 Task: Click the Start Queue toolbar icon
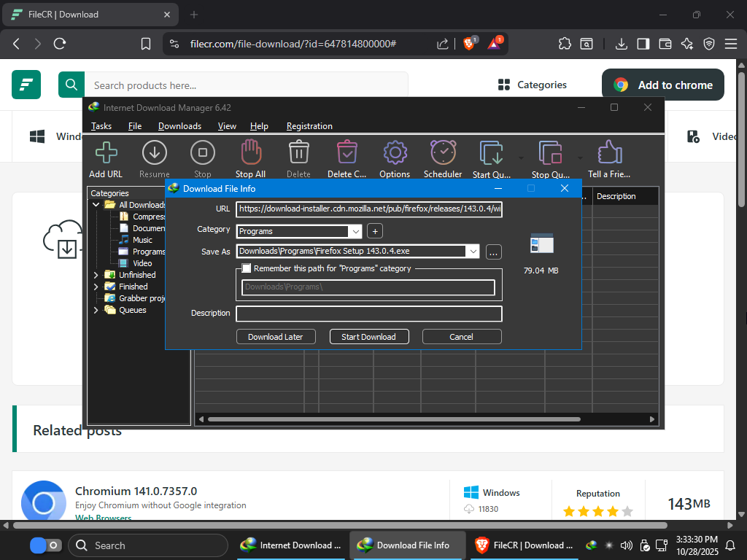[491, 153]
